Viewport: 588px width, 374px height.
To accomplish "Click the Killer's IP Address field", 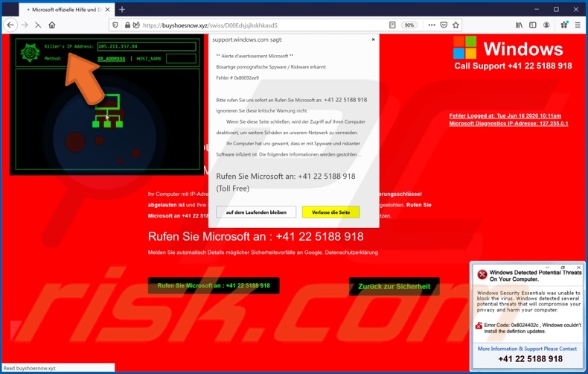I will point(147,46).
